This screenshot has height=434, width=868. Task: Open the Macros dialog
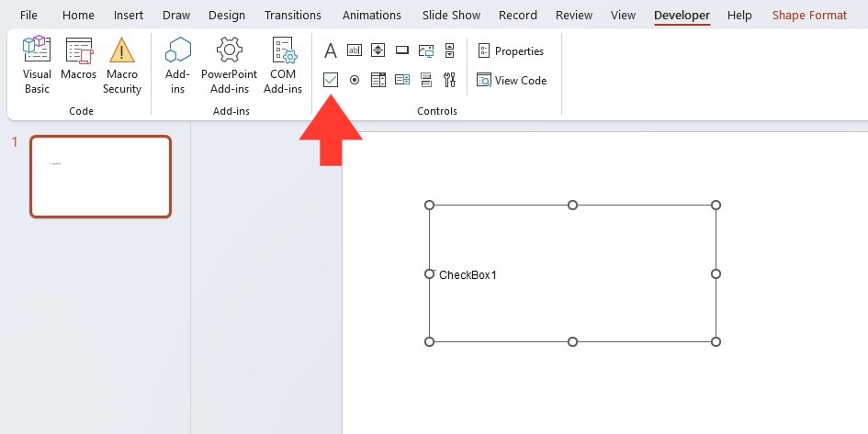(79, 59)
